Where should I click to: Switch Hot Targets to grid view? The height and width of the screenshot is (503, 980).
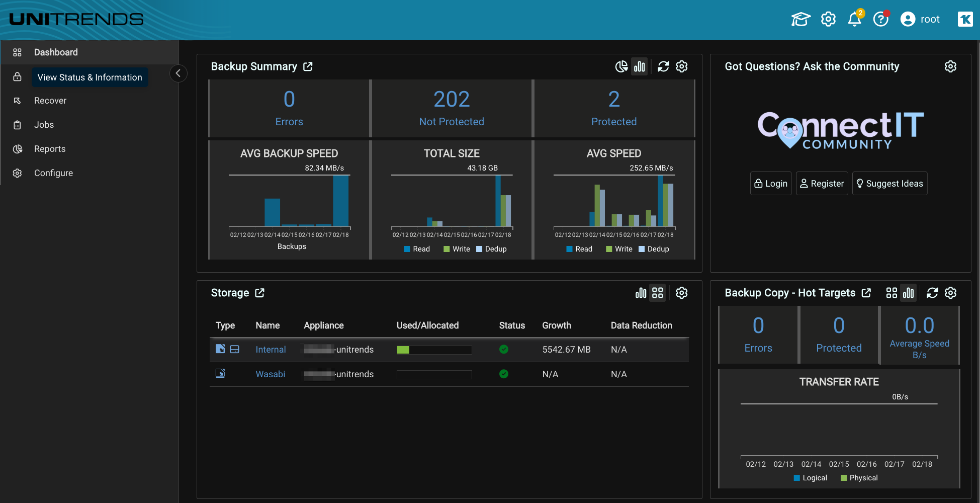[x=892, y=293]
